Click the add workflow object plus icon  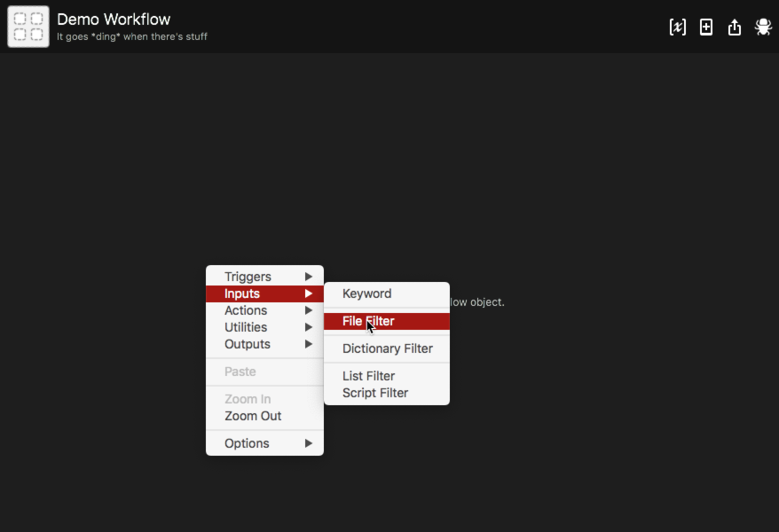(x=706, y=27)
